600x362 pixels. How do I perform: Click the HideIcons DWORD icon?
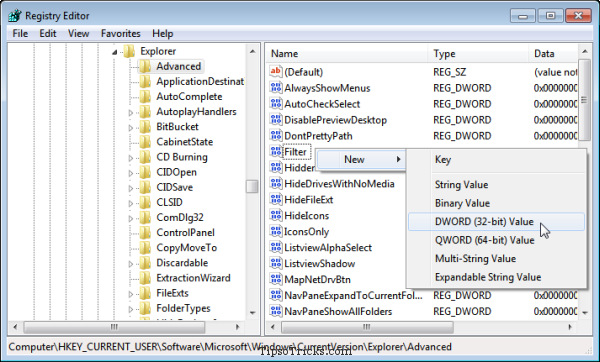[276, 215]
